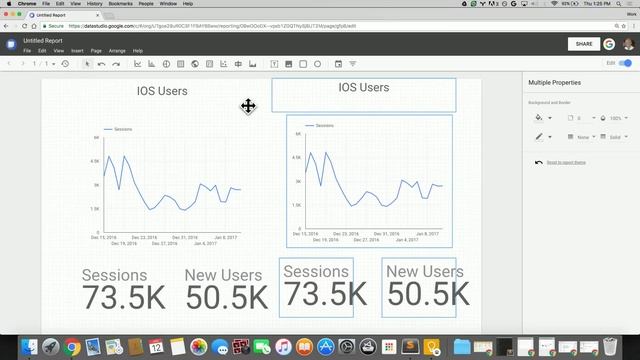640x360 pixels.
Task: Redo the last action in toolbar
Action: (x=116, y=64)
